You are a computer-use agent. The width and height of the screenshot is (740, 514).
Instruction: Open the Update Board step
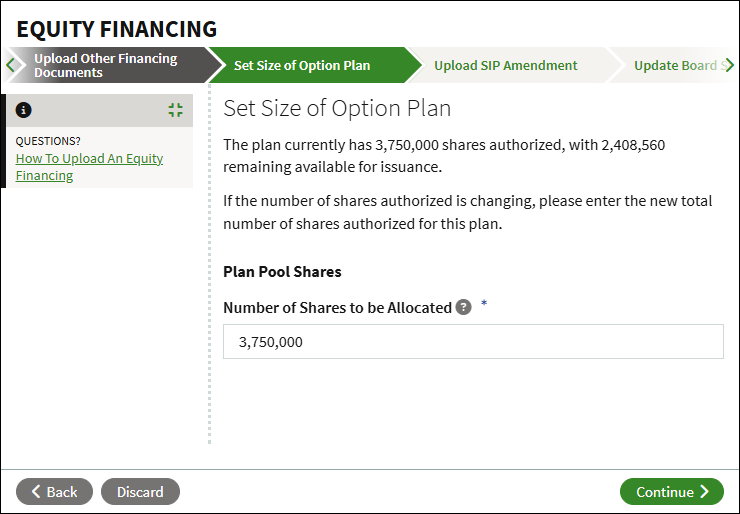pos(675,65)
